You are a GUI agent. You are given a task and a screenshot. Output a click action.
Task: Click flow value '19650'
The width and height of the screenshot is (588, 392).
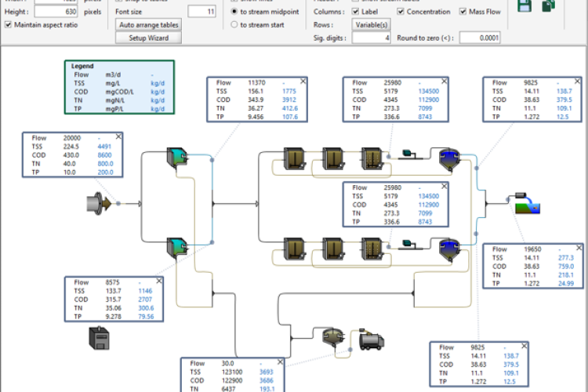click(x=532, y=249)
